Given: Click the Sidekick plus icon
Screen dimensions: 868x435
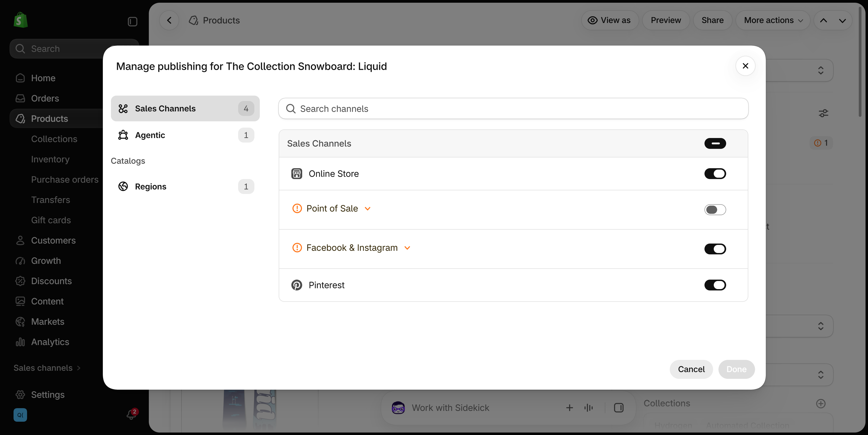Looking at the screenshot, I should point(569,408).
